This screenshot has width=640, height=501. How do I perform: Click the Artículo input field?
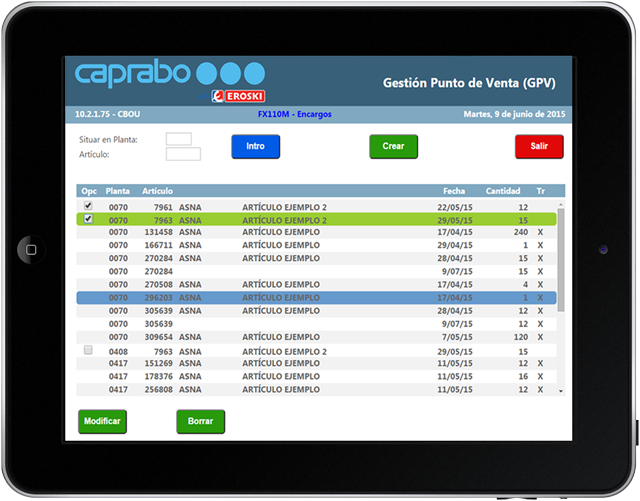click(x=183, y=154)
